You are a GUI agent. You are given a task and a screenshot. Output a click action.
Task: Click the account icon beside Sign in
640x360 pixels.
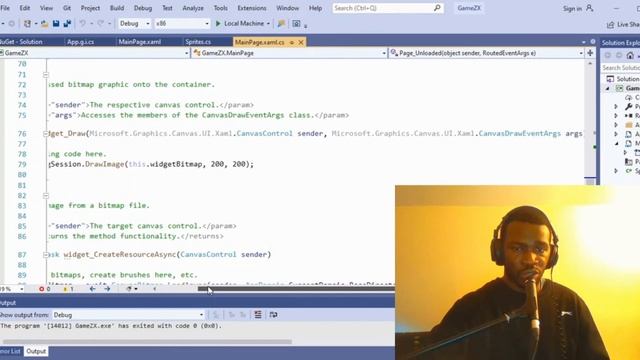pos(589,8)
